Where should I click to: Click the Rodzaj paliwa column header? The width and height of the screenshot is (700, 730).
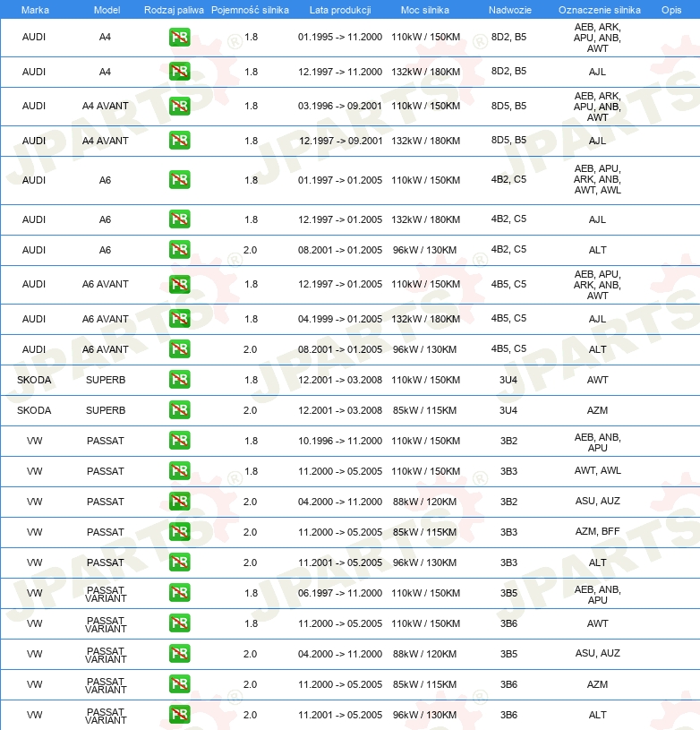[x=174, y=10]
